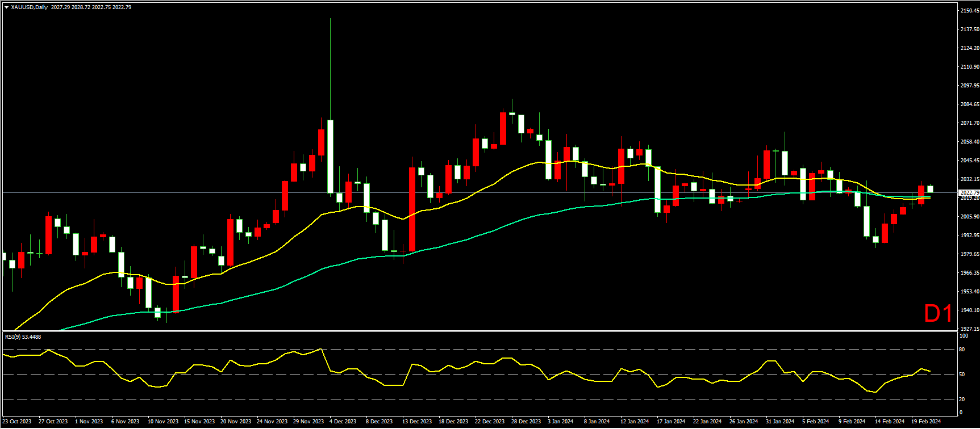Click the 4 Dec 2023 date label
The height and width of the screenshot is (429, 980).
coord(344,422)
